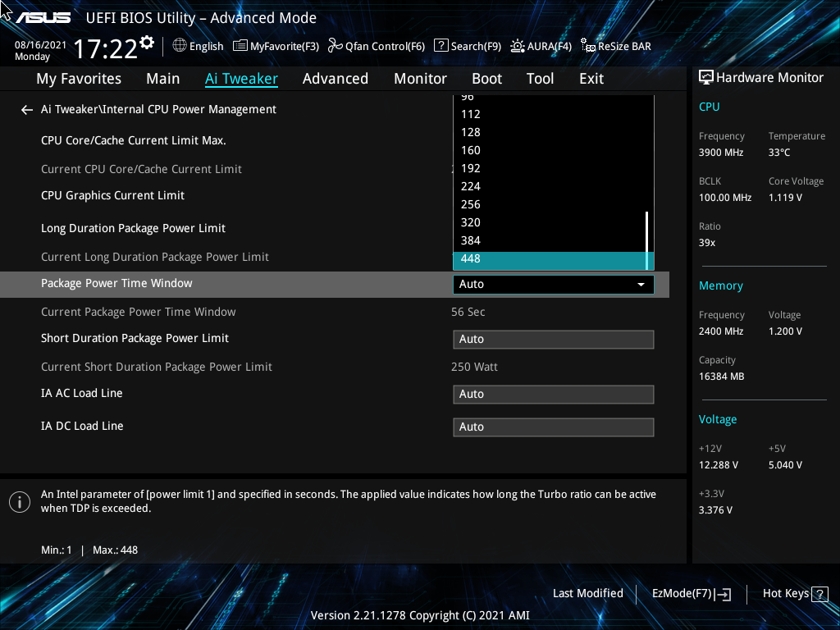Select CPU Graphics Current Limit row
The width and height of the screenshot is (840, 630).
pyautogui.click(x=112, y=195)
